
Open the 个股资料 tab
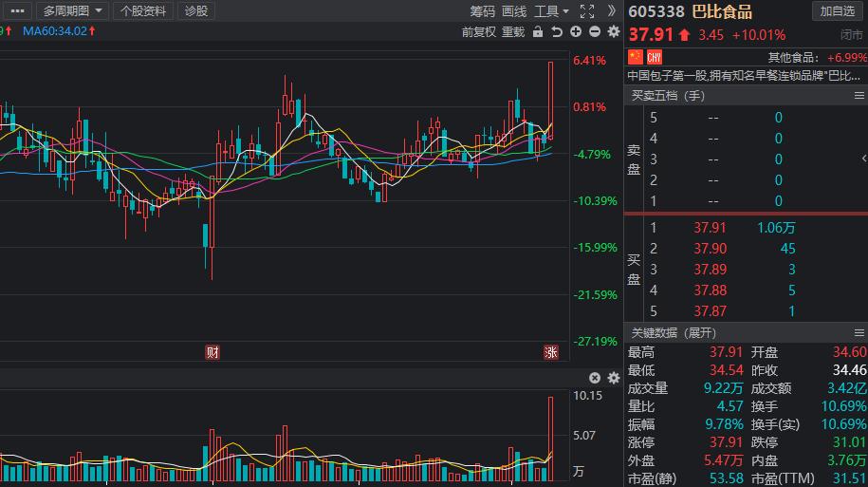(x=144, y=11)
